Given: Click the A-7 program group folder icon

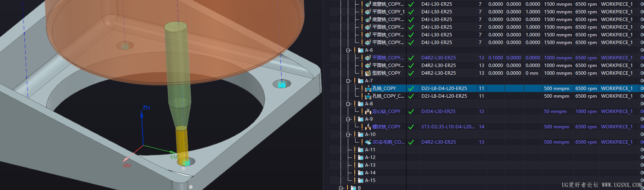Looking at the screenshot, I should 361,81.
